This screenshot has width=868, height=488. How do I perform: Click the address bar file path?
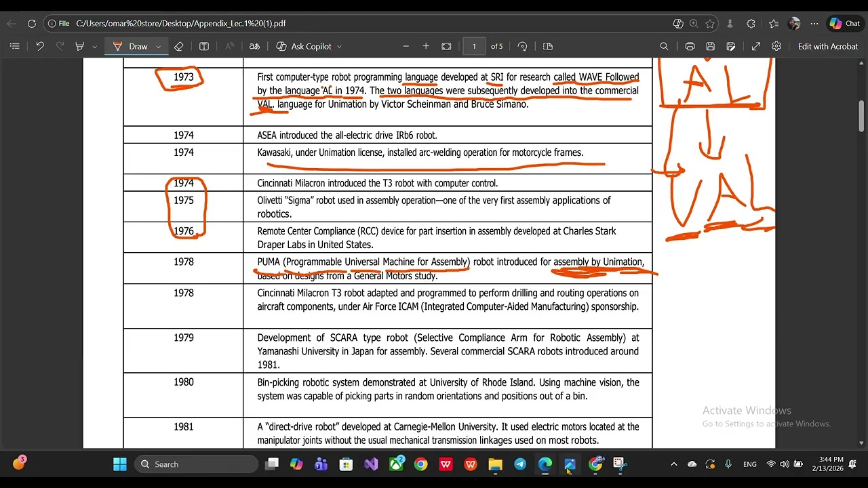[181, 23]
